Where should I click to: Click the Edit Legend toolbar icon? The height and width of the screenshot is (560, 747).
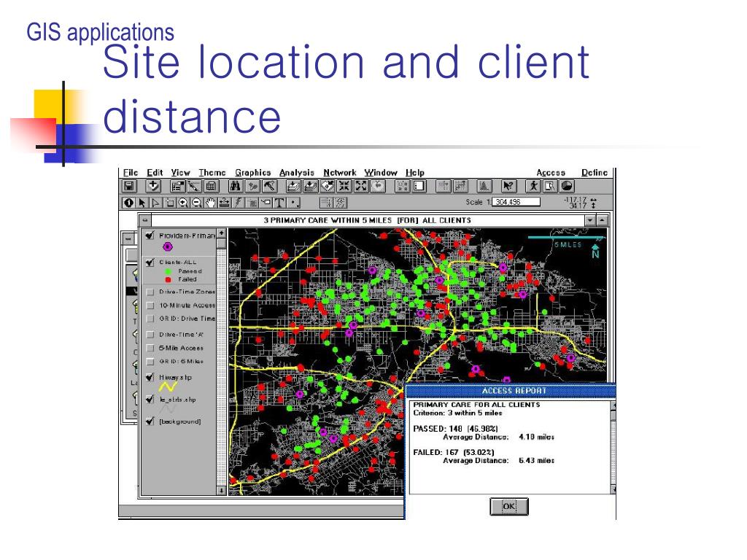(194, 186)
